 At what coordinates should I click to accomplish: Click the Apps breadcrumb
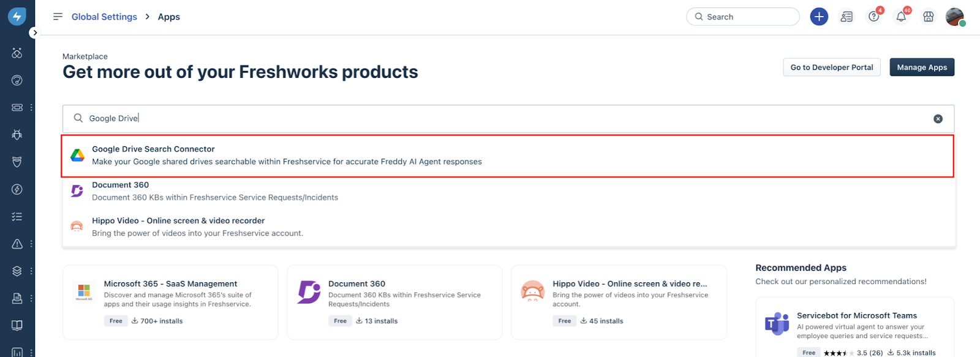coord(169,17)
